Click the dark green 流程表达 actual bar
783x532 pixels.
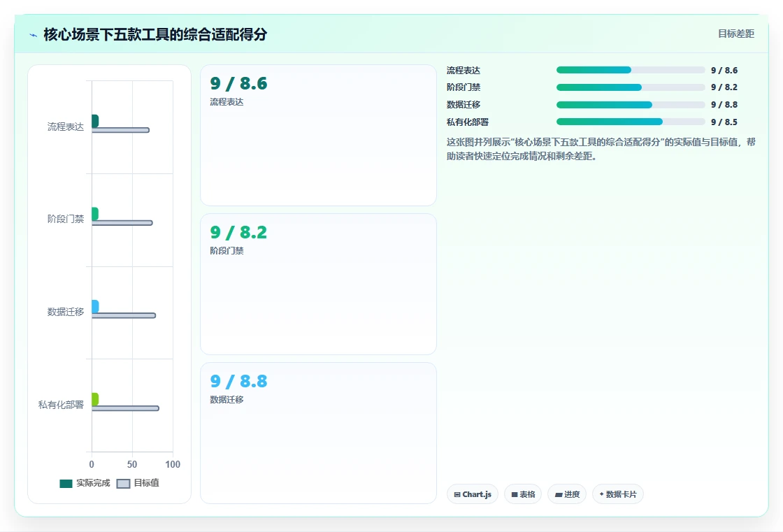pyautogui.click(x=95, y=121)
